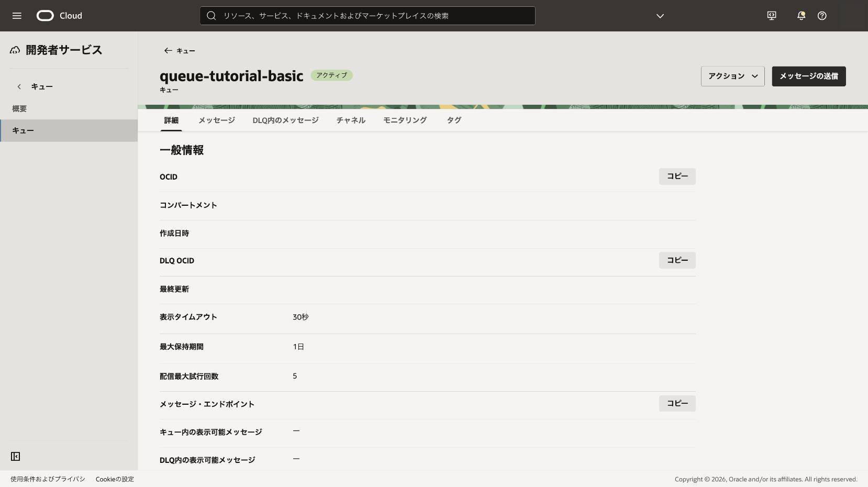
Task: Focus the resource search field
Action: 368,16
